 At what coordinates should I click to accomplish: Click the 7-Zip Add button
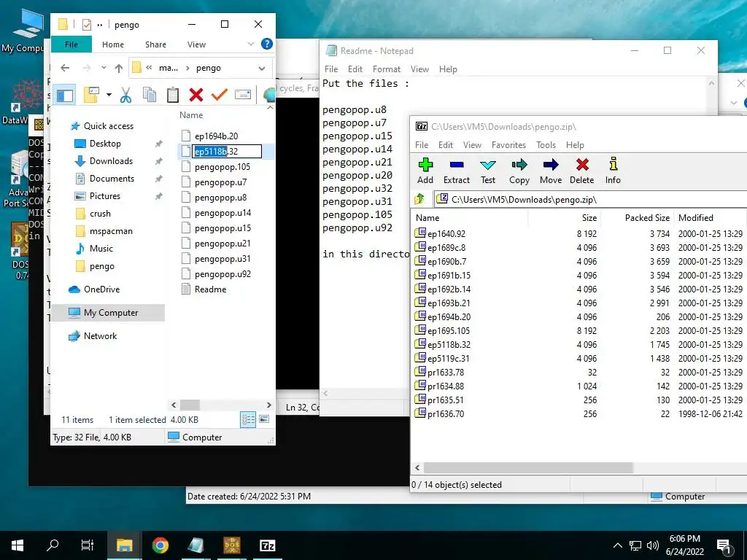click(x=425, y=171)
